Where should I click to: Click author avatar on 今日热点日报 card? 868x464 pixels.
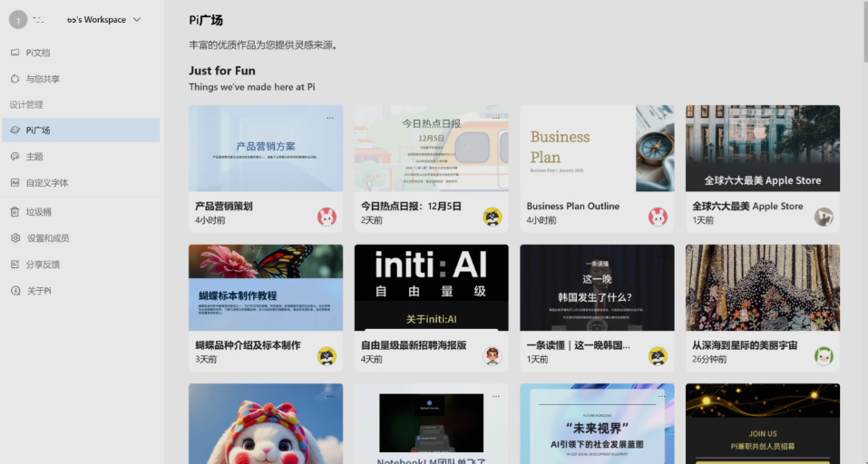coord(493,217)
